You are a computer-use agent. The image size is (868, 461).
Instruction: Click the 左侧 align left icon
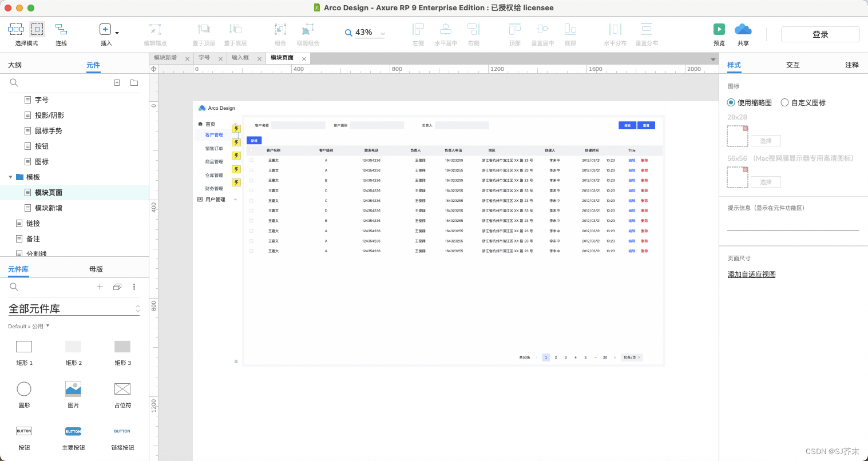418,29
